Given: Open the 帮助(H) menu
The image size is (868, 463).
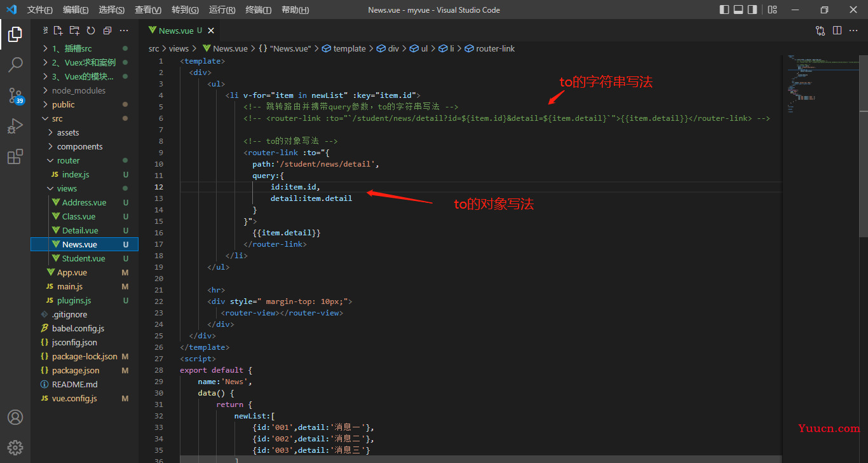Looking at the screenshot, I should 295,10.
